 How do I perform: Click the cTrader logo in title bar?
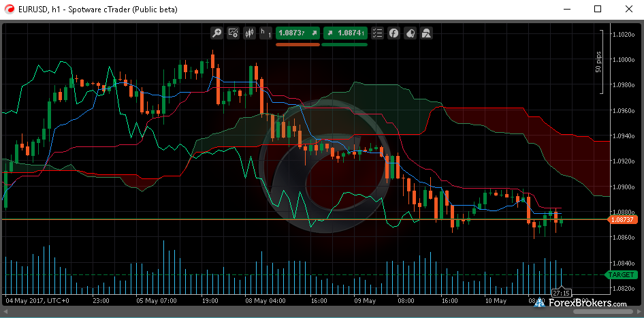coord(9,10)
